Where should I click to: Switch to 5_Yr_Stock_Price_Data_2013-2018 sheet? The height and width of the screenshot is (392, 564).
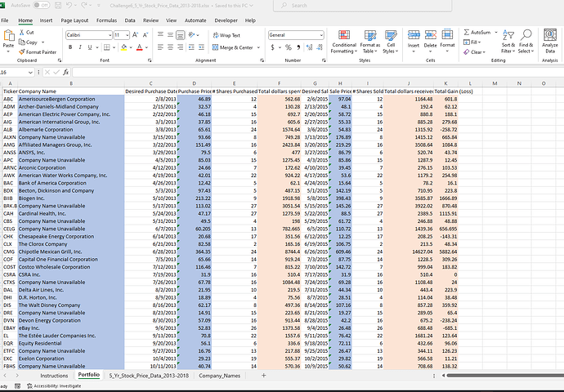[149, 376]
